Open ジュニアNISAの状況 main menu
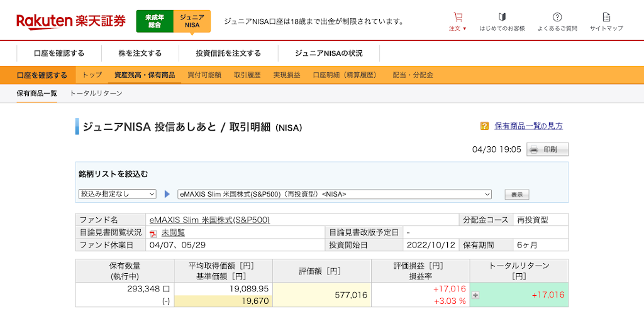This screenshot has width=644, height=314. (x=328, y=53)
